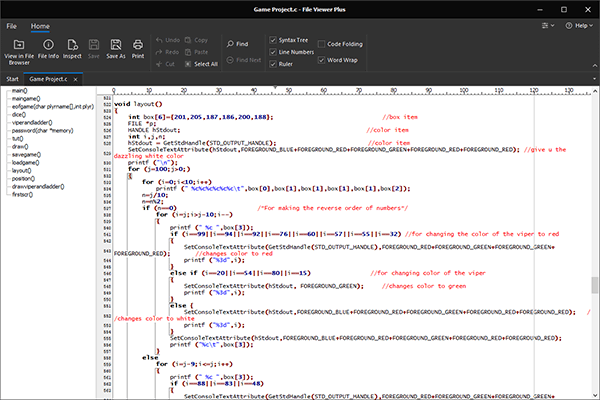This screenshot has width=600, height=400.
Task: Select loadgame() in syntax tree
Action: tap(26, 163)
